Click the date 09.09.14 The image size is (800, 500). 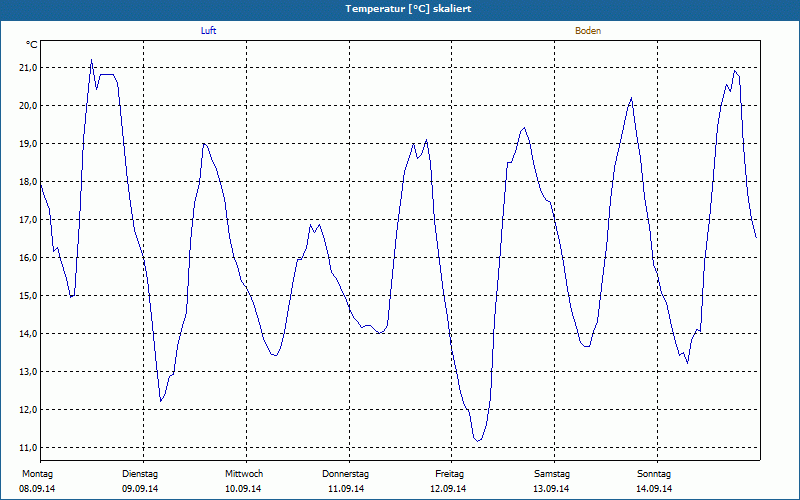140,489
